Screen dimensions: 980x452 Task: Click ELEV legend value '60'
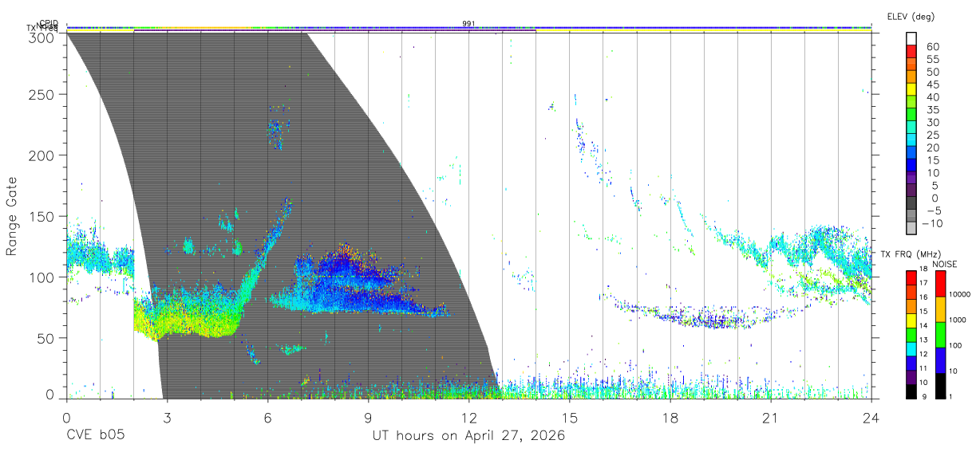(x=933, y=47)
